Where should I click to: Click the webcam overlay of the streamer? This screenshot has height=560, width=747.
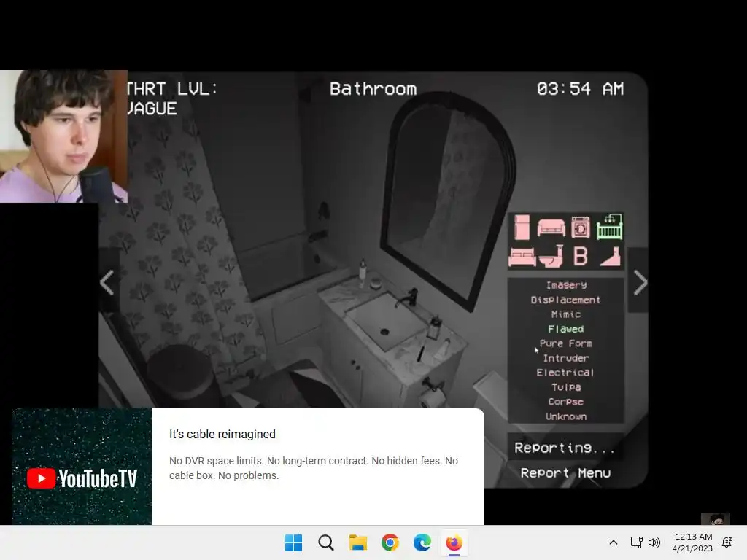(x=63, y=136)
